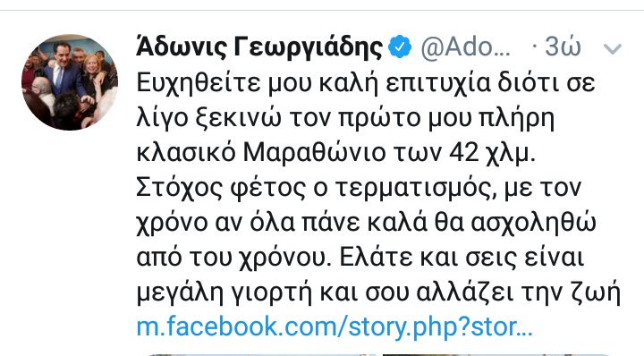The height and width of the screenshot is (356, 644).
Task: Click the phrase "μεγάλη γιορτή" in tweet
Action: (225, 293)
